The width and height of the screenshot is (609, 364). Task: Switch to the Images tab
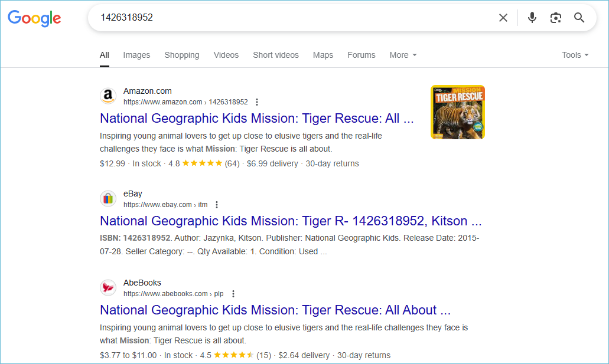136,55
